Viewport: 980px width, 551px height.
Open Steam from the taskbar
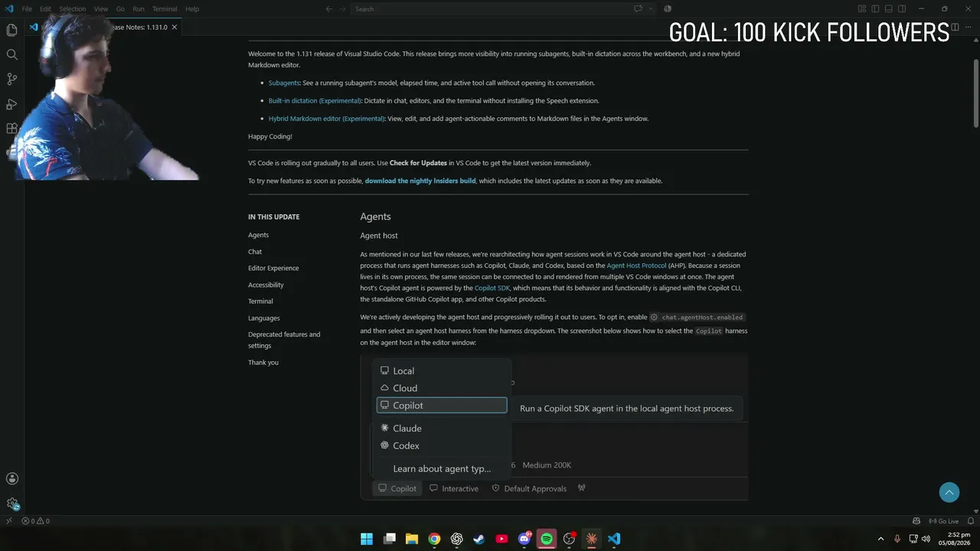pyautogui.click(x=479, y=539)
